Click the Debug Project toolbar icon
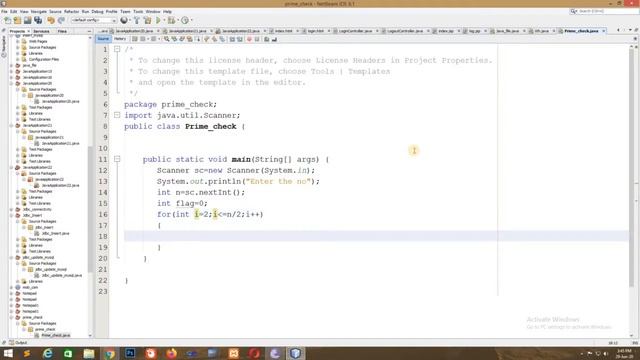This screenshot has height=360, width=640. point(171,20)
